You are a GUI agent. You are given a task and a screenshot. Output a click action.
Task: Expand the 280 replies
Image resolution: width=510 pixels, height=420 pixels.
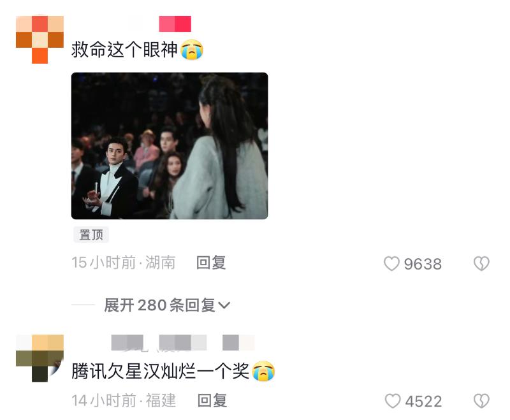167,305
